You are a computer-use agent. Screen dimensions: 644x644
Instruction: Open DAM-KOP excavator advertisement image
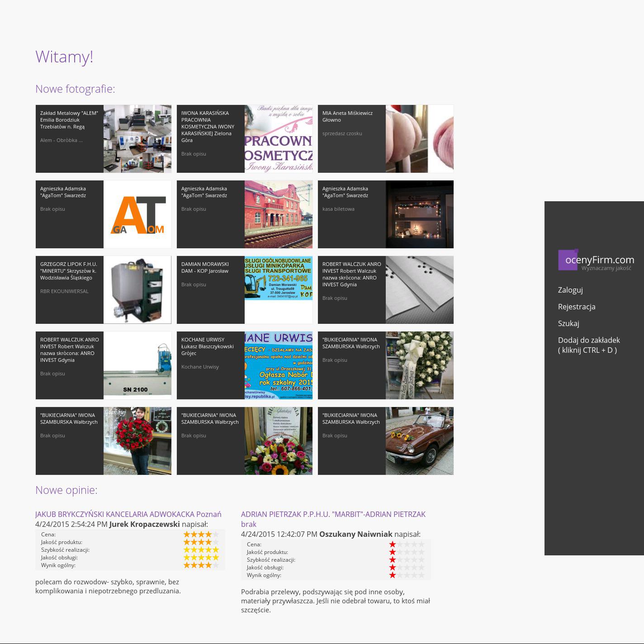coord(279,290)
